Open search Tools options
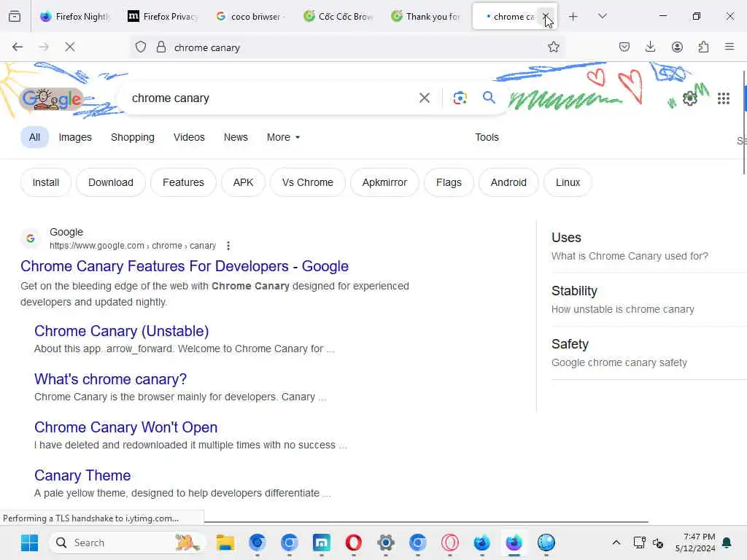This screenshot has width=747, height=560. [487, 137]
